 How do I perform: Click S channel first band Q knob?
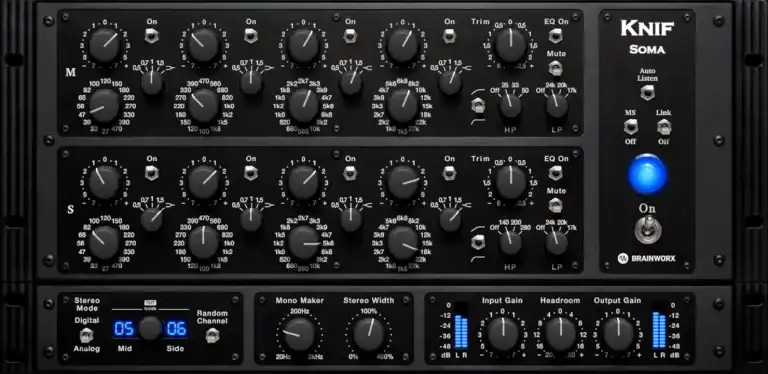(152, 220)
